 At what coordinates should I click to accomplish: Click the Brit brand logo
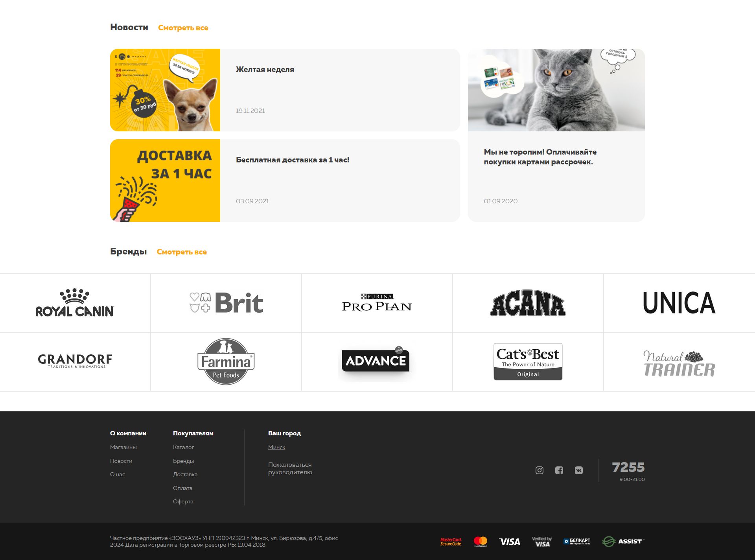[226, 303]
